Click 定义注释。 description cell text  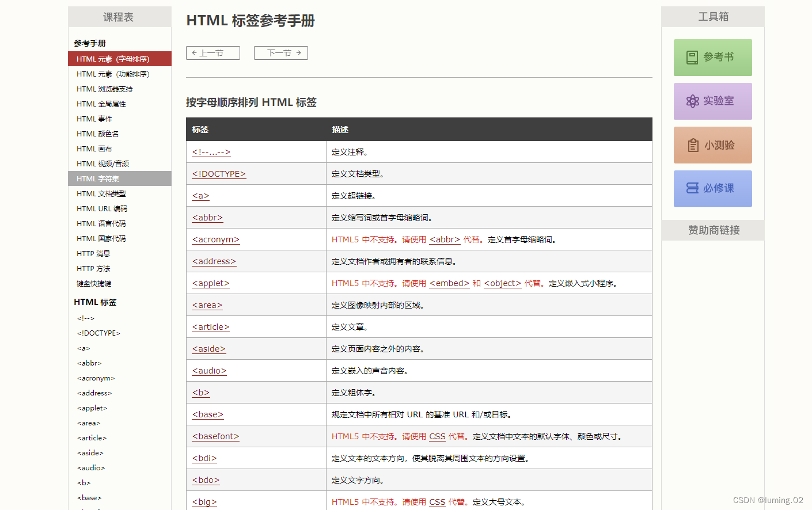350,152
